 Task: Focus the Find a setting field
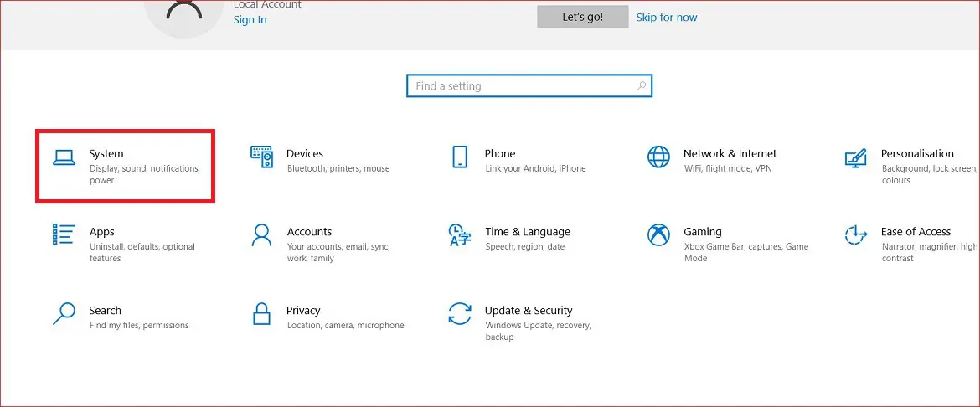[529, 86]
